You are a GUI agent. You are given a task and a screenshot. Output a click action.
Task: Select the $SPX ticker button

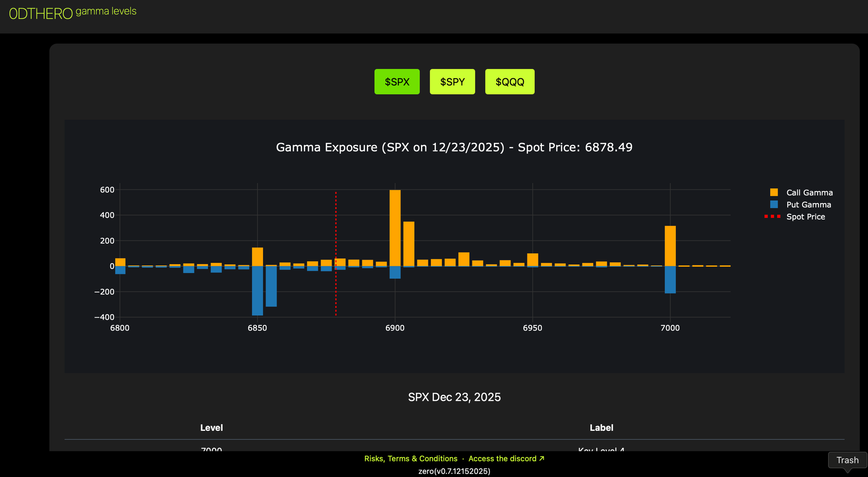(397, 82)
